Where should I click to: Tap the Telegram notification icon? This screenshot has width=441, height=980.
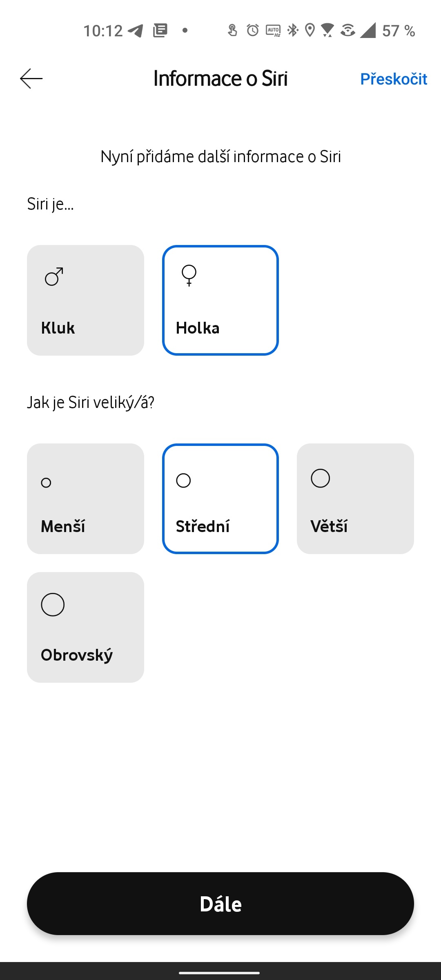tap(136, 31)
